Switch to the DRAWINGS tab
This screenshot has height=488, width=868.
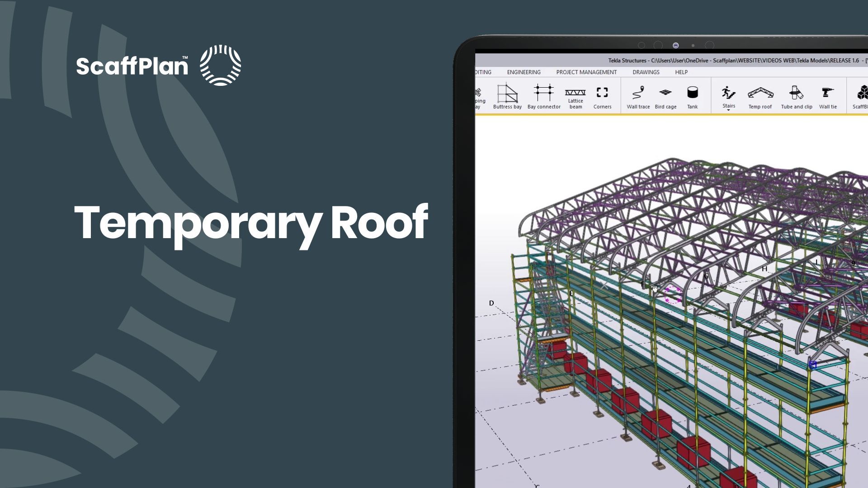pos(646,72)
